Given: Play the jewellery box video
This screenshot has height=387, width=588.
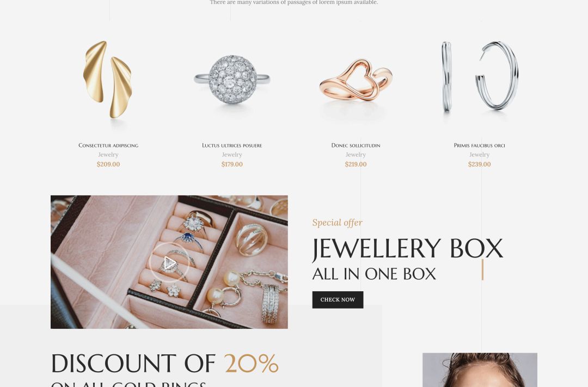Looking at the screenshot, I should [169, 262].
